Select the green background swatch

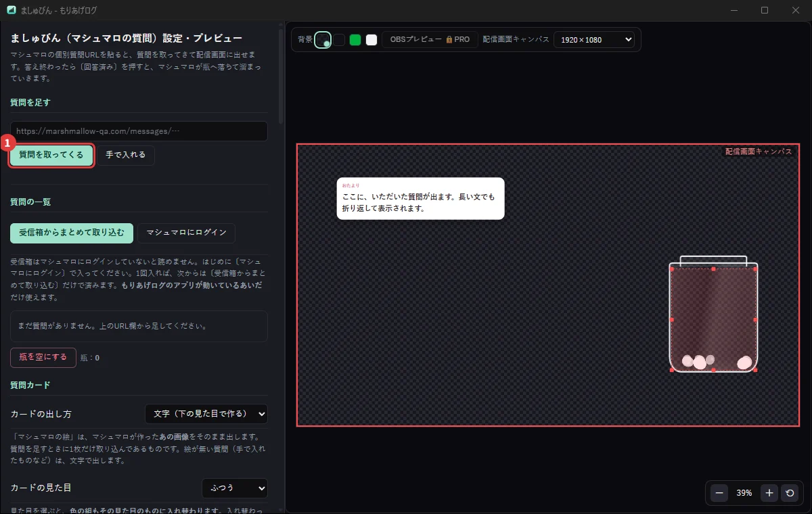click(355, 40)
